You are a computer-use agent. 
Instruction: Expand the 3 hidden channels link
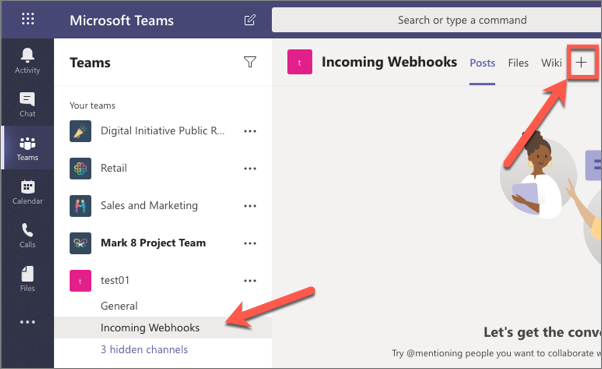coord(144,349)
